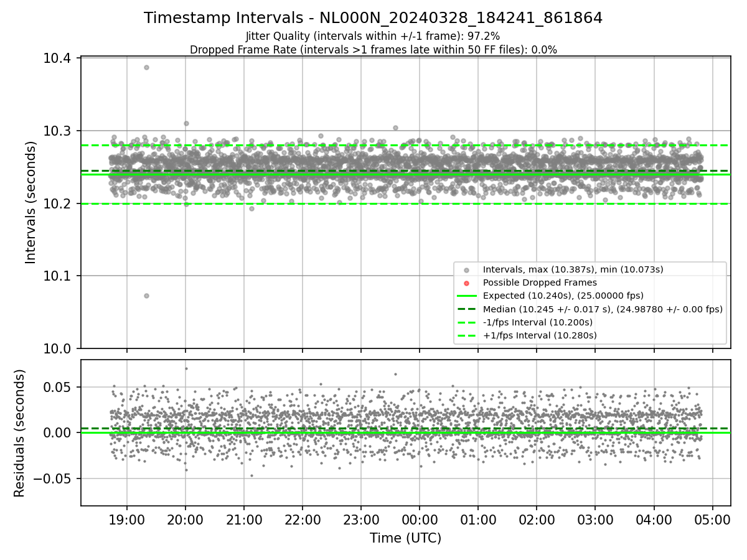Click legend entry "Possible Dropped Frames"

click(540, 282)
